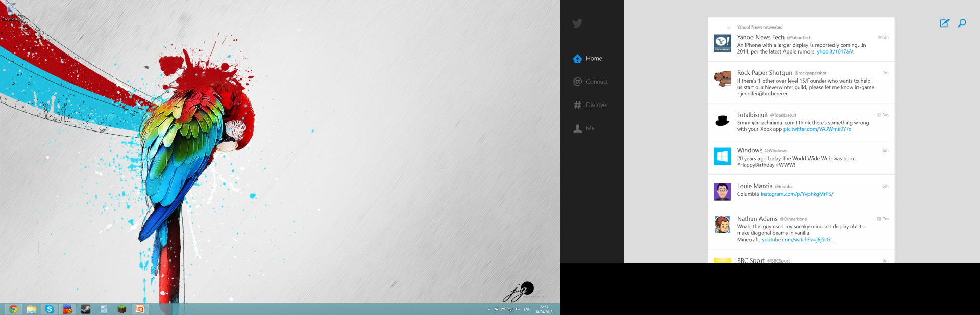Screen dimensions: 980x315
Task: Click '#HappyBirthday #WWW!' tweet text
Action: [x=766, y=165]
